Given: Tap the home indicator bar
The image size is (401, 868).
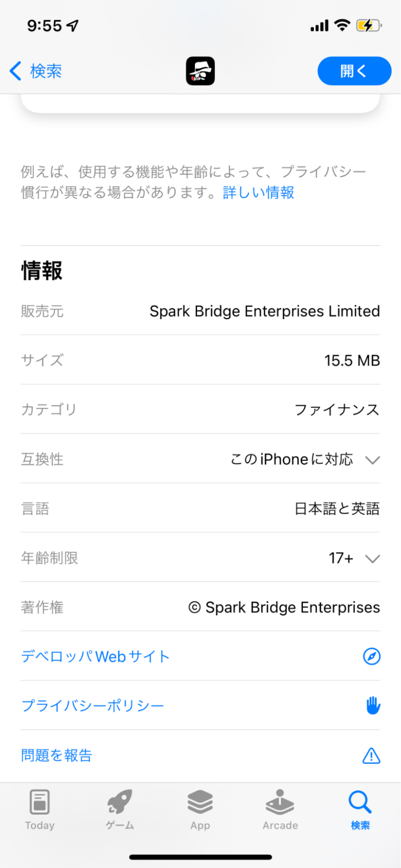Looking at the screenshot, I should coord(200,857).
